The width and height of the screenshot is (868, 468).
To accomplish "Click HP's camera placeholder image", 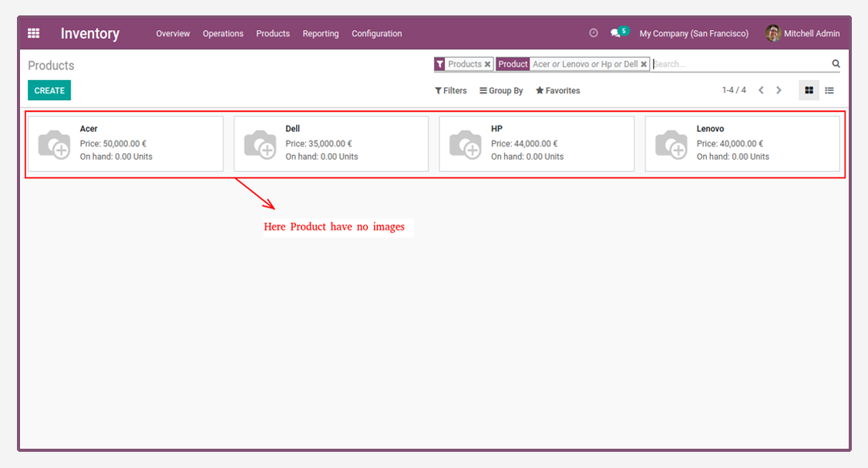I will point(466,144).
